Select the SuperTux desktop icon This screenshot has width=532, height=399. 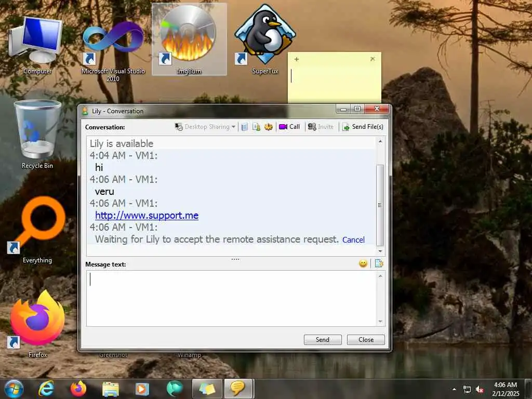[265, 39]
